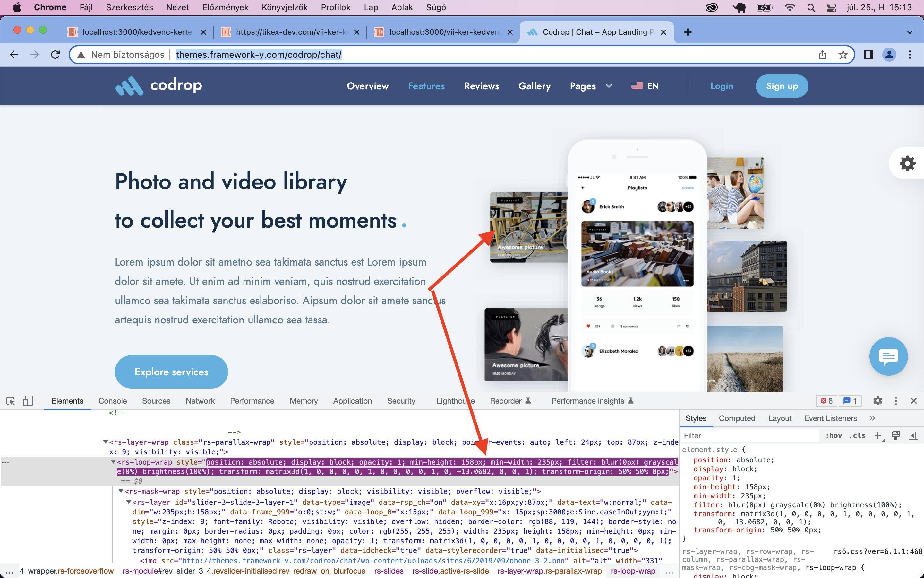This screenshot has height=578, width=924.
Task: Open the macOS Control Center icon
Action: [x=831, y=8]
